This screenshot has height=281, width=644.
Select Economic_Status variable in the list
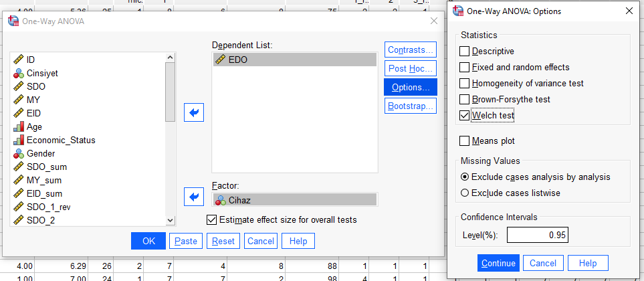(60, 140)
